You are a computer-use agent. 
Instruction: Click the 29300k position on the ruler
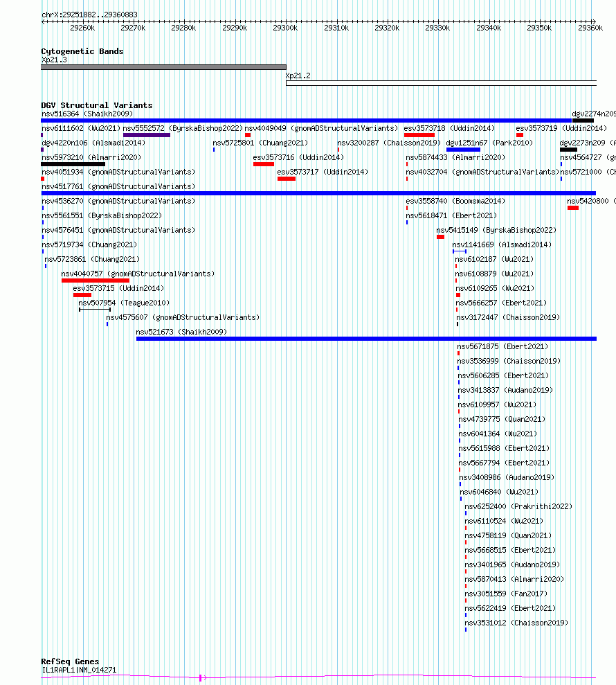pos(285,28)
